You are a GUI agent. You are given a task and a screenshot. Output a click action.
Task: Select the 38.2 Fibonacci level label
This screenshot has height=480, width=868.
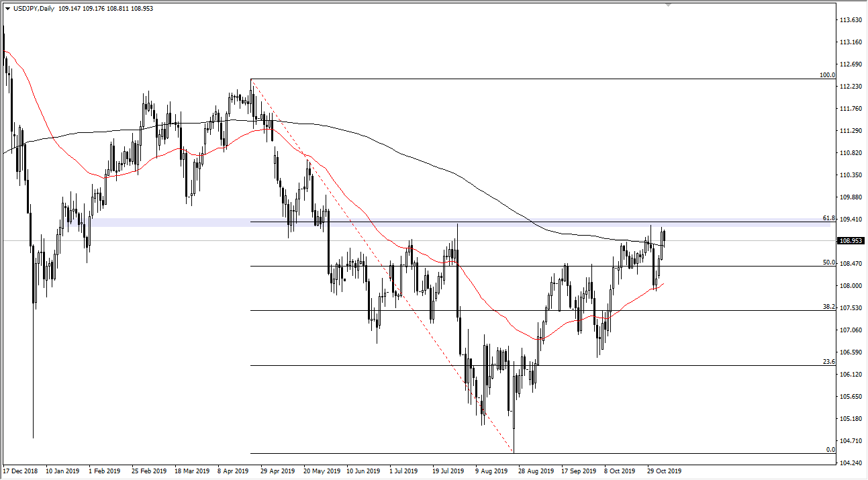[828, 307]
